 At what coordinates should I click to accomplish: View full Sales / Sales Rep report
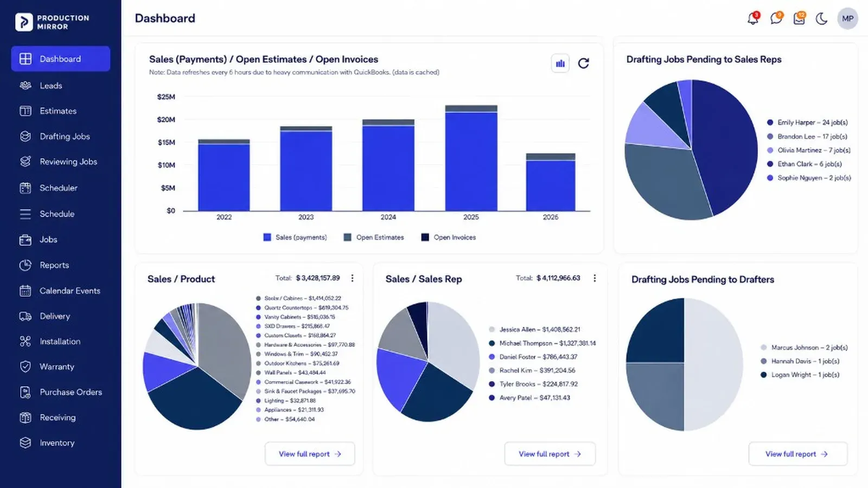(550, 454)
